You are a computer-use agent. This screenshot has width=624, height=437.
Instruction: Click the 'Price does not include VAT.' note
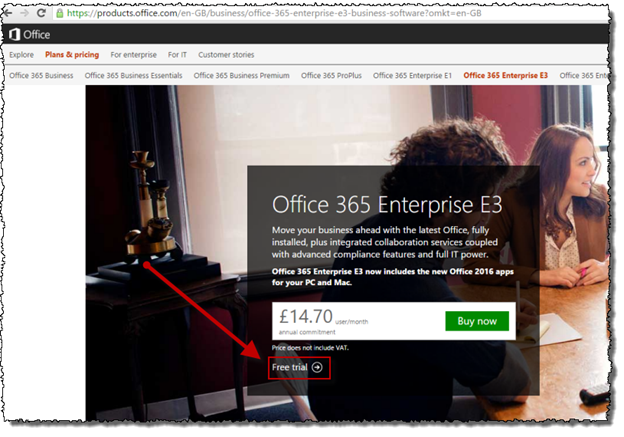click(310, 348)
